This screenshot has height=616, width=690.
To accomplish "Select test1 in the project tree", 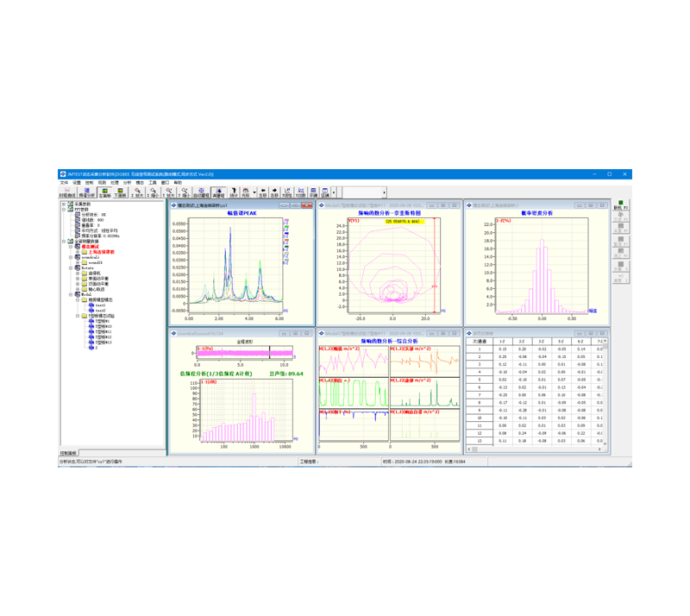I will (100, 305).
